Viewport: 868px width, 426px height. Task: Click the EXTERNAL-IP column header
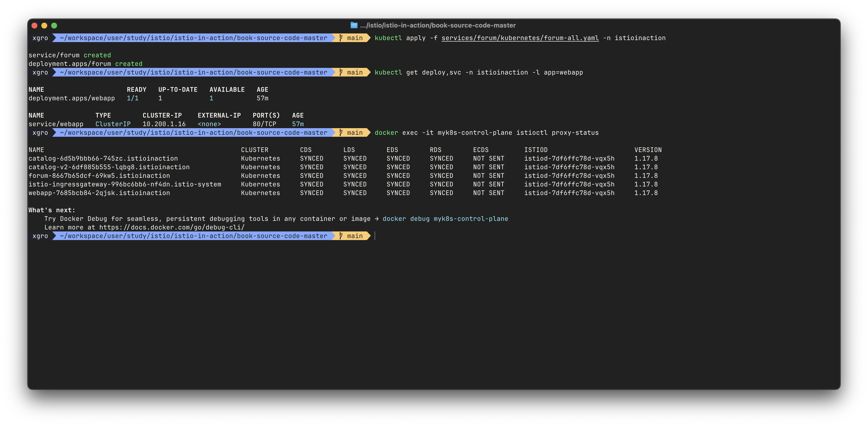tap(219, 116)
